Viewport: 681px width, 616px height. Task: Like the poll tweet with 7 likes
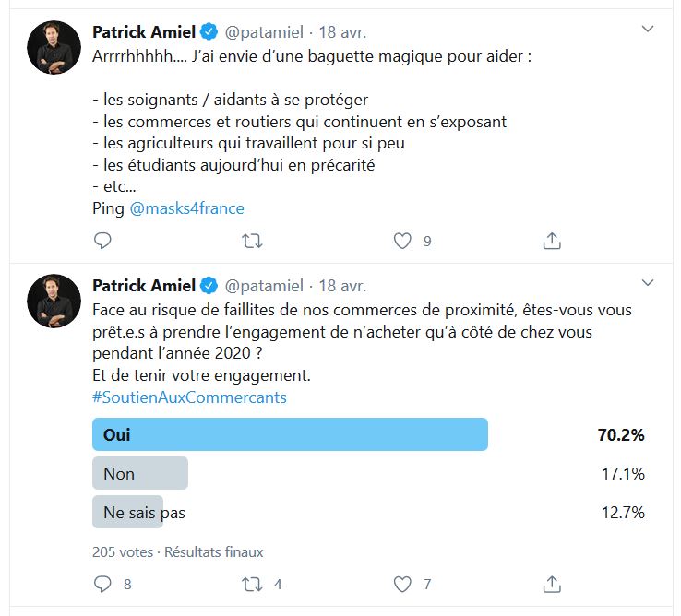402,584
